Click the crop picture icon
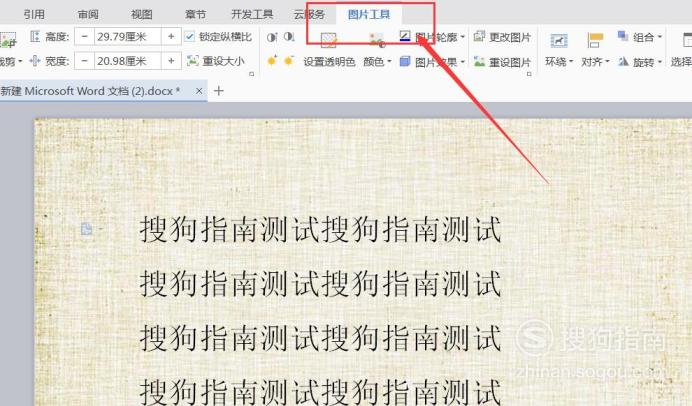The width and height of the screenshot is (692, 406). click(x=8, y=40)
